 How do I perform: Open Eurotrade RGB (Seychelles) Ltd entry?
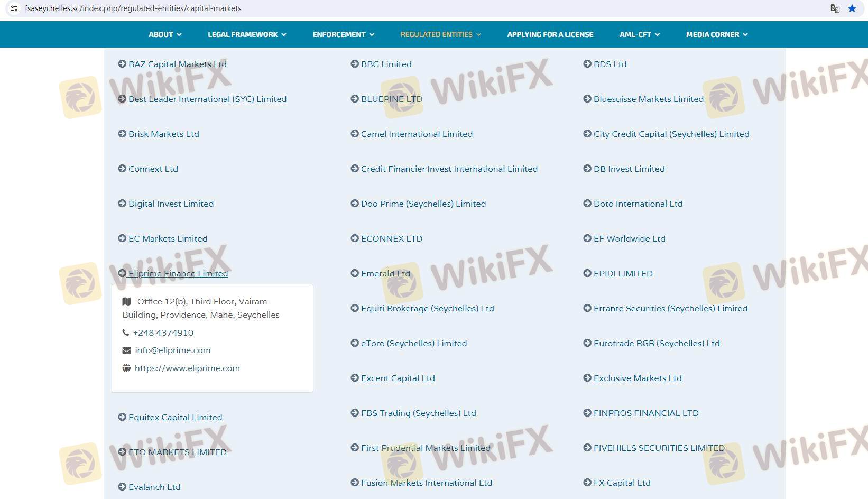[657, 343]
